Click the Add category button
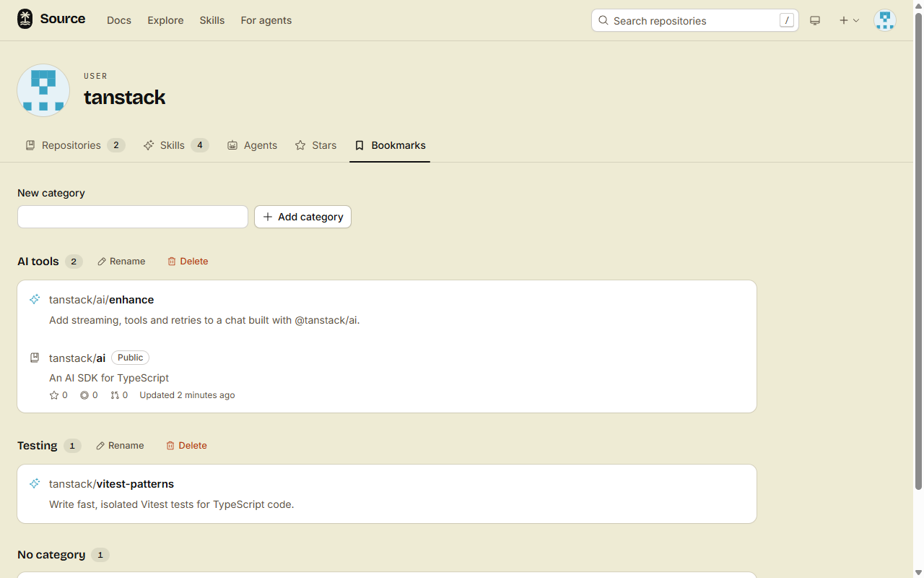The image size is (924, 578). pyautogui.click(x=302, y=217)
